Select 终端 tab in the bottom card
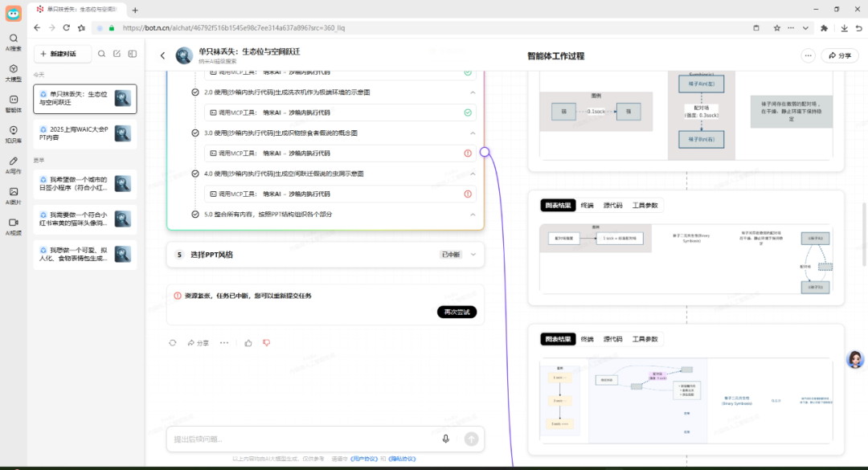Viewport: 868px width, 470px height. point(587,339)
